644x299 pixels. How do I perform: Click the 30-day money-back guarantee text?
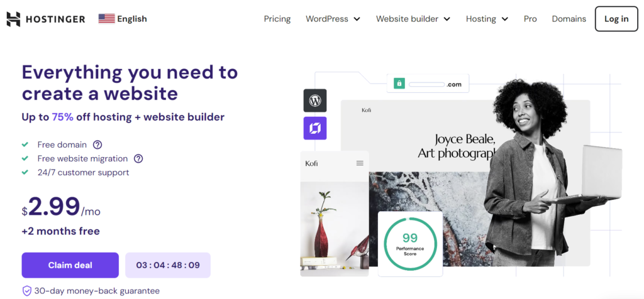(x=97, y=291)
